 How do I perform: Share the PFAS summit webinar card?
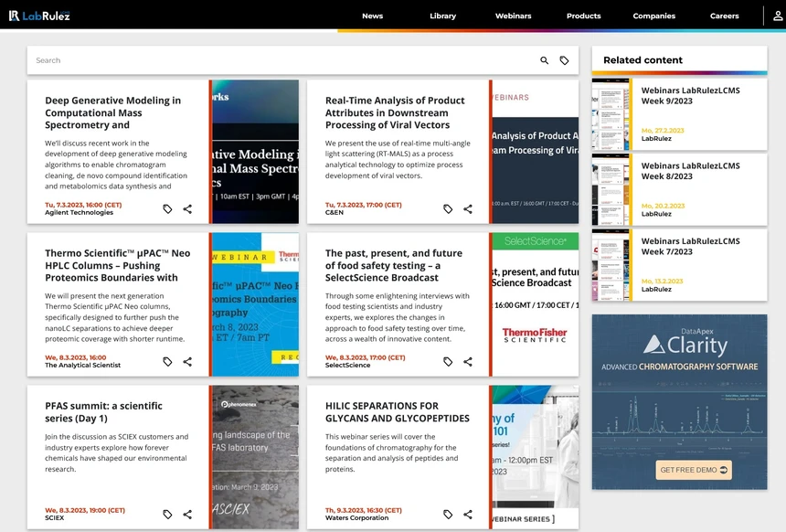click(x=187, y=515)
